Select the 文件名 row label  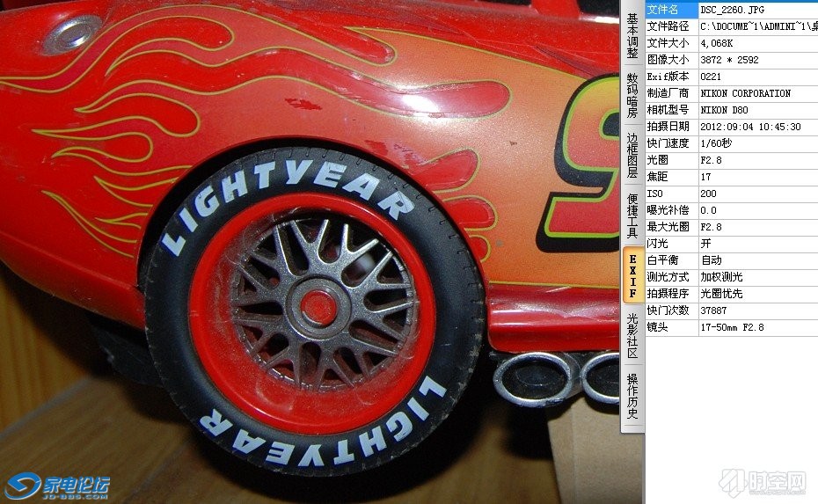(x=672, y=10)
